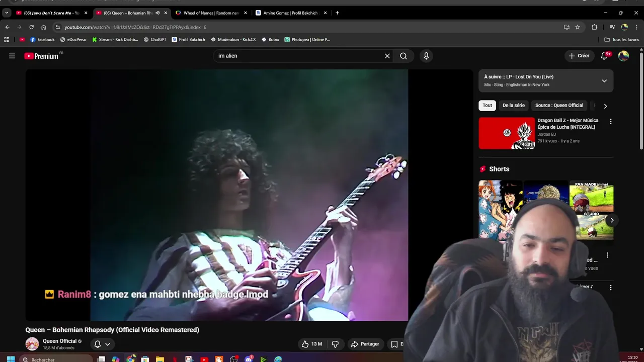644x362 pixels.
Task: Open the Windows Start menu
Action: (x=11, y=359)
